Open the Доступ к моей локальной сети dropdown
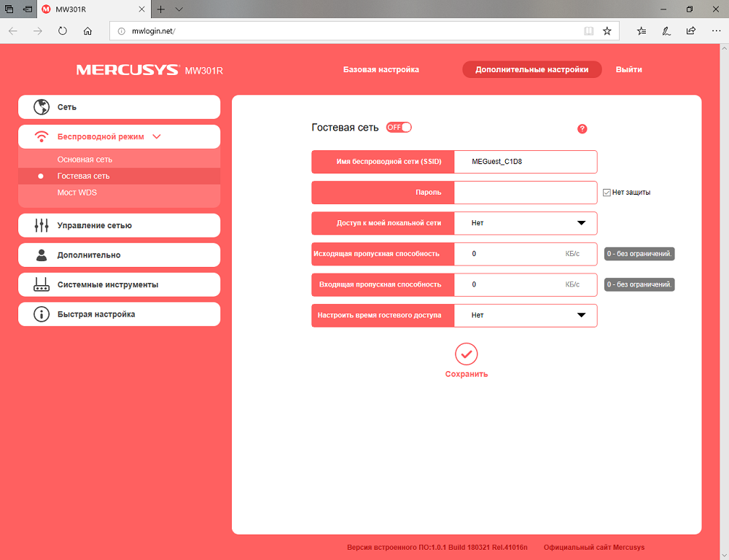Screen dimensions: 729x560 pyautogui.click(x=526, y=223)
